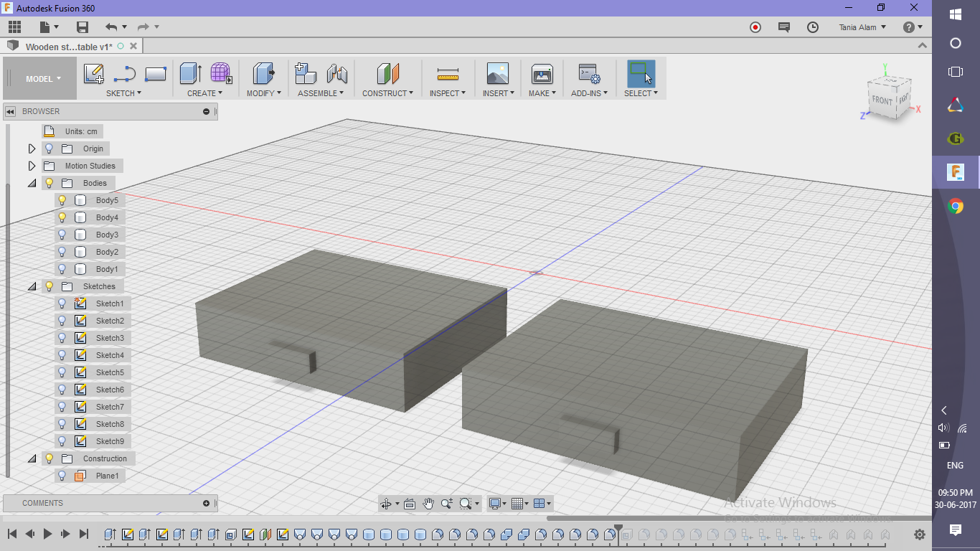
Task: Play the design timeline
Action: [47, 534]
